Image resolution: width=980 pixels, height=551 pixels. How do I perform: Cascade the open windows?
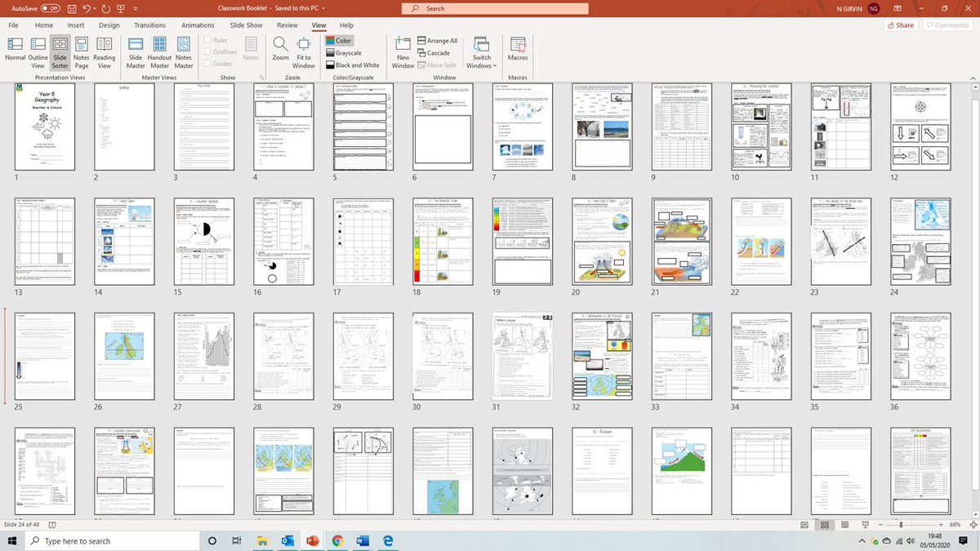click(x=434, y=53)
